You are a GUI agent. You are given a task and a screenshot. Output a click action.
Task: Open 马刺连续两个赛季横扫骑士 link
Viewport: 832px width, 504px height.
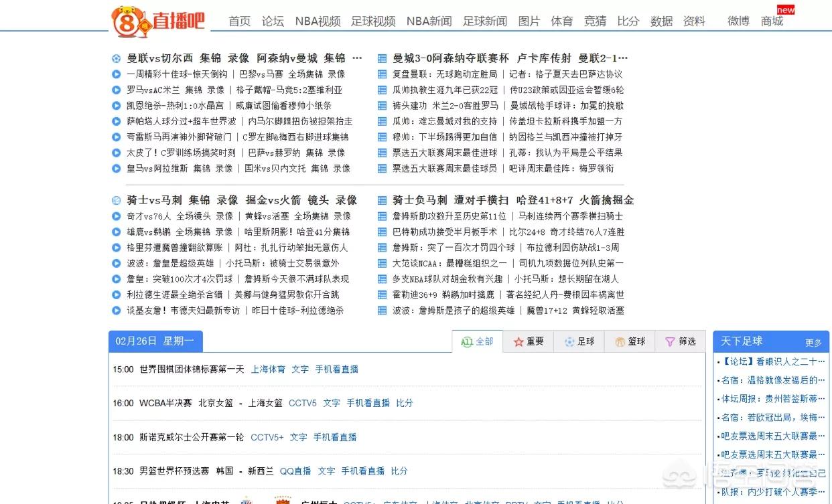(x=571, y=216)
